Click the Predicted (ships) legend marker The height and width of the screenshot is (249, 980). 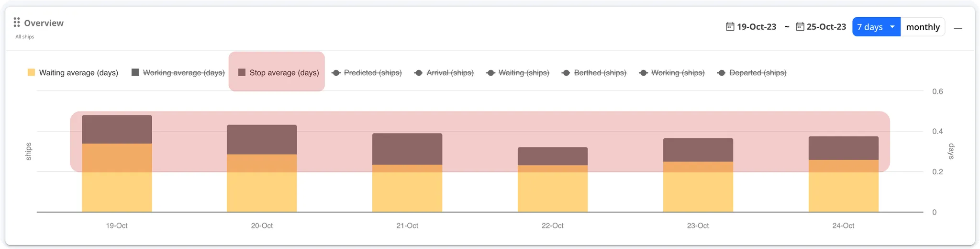pos(336,73)
